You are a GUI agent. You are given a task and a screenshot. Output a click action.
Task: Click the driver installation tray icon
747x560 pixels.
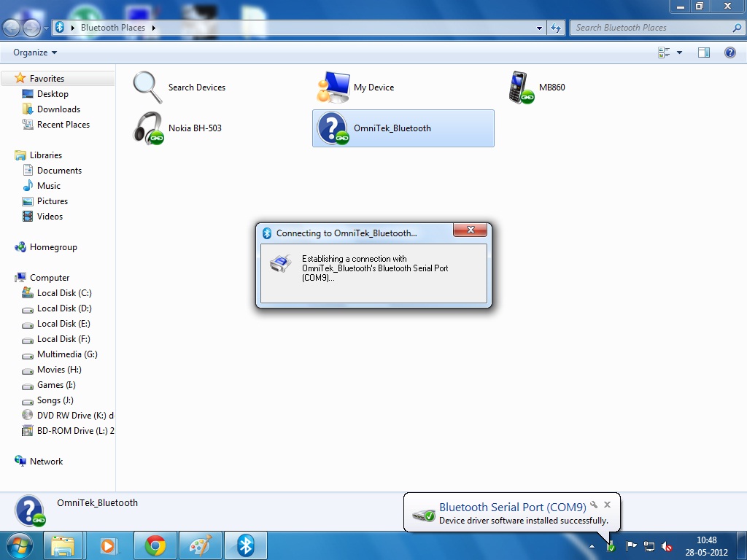[611, 548]
